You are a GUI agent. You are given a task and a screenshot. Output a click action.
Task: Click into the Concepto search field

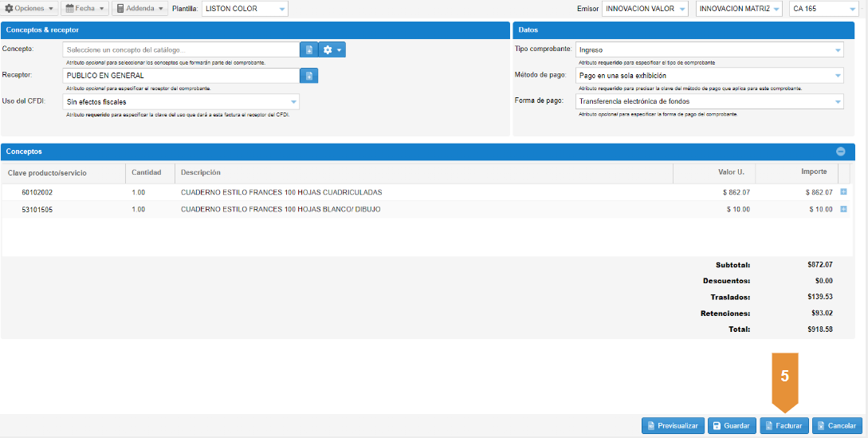tap(182, 49)
